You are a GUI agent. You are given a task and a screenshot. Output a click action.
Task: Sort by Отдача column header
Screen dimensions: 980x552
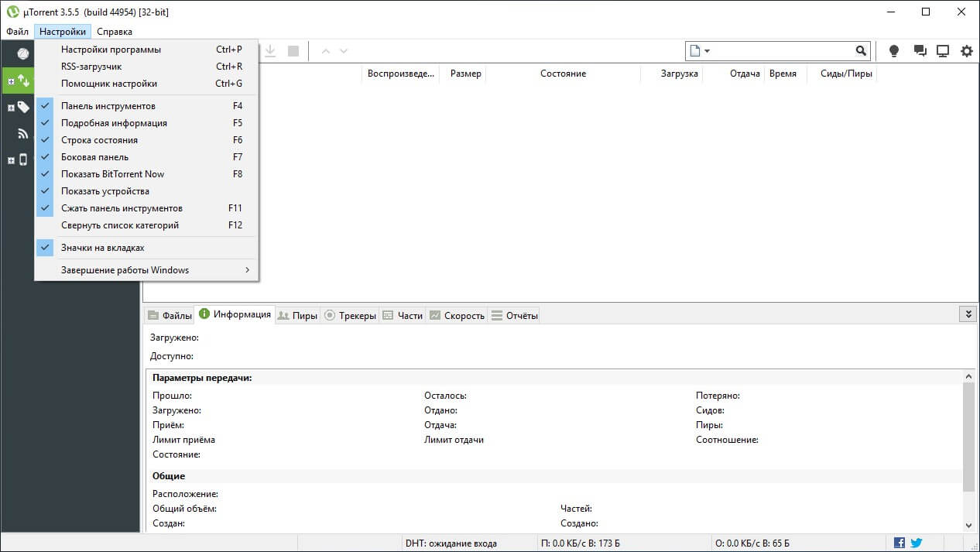(733, 74)
